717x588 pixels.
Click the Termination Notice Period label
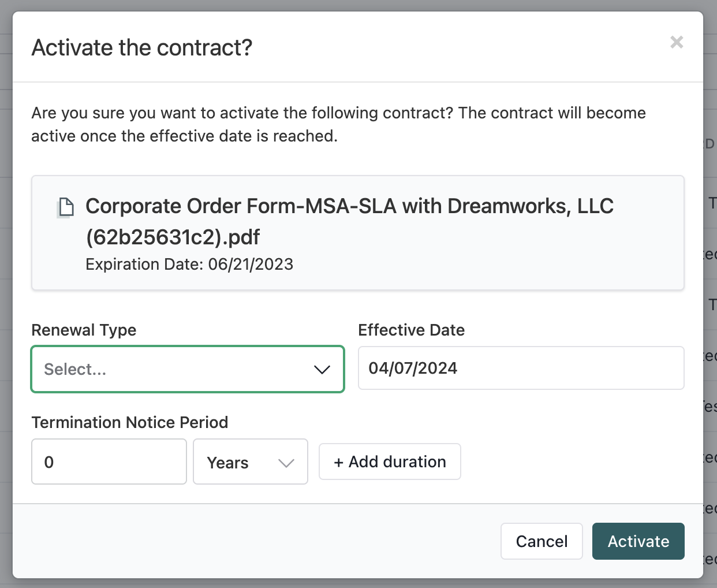point(130,422)
